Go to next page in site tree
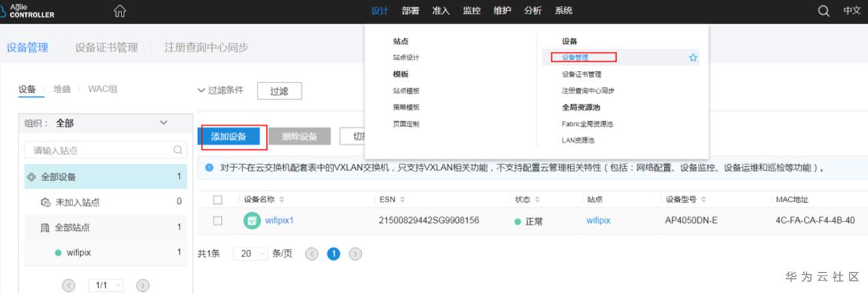The image size is (868, 294). click(x=143, y=286)
